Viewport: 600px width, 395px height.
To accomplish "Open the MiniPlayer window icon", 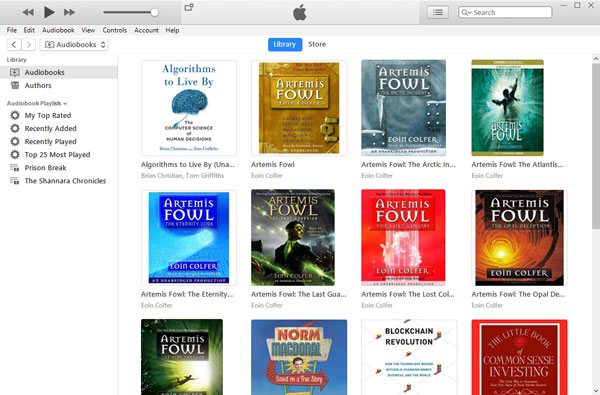I will click(x=189, y=7).
